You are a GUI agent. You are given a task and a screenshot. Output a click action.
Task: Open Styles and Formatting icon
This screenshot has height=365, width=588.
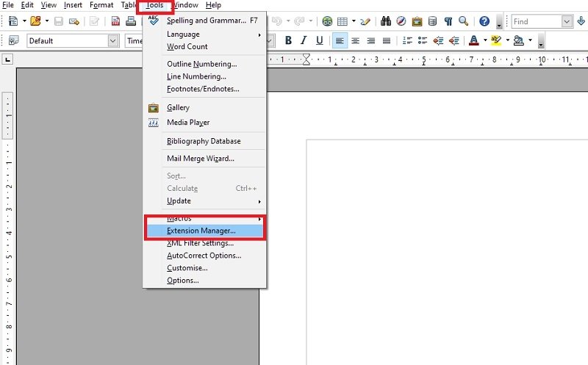[x=13, y=40]
